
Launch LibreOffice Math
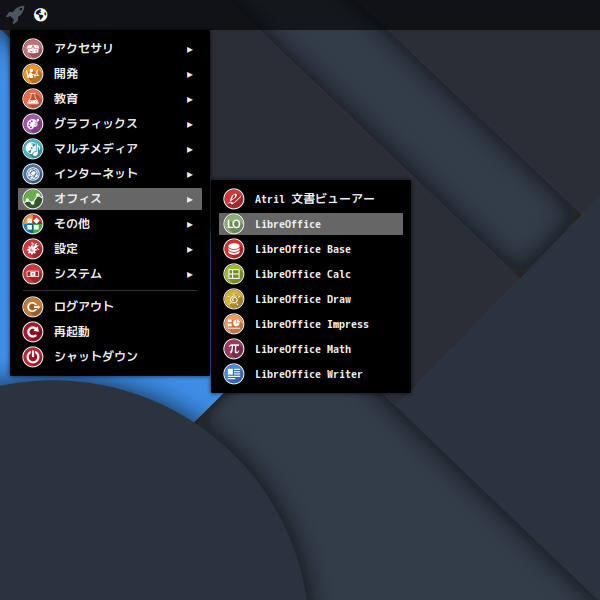(311, 349)
